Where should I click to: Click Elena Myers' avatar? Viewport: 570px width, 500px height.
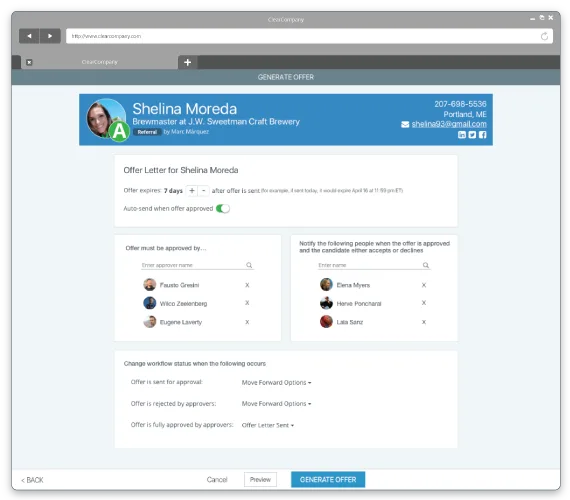click(326, 285)
